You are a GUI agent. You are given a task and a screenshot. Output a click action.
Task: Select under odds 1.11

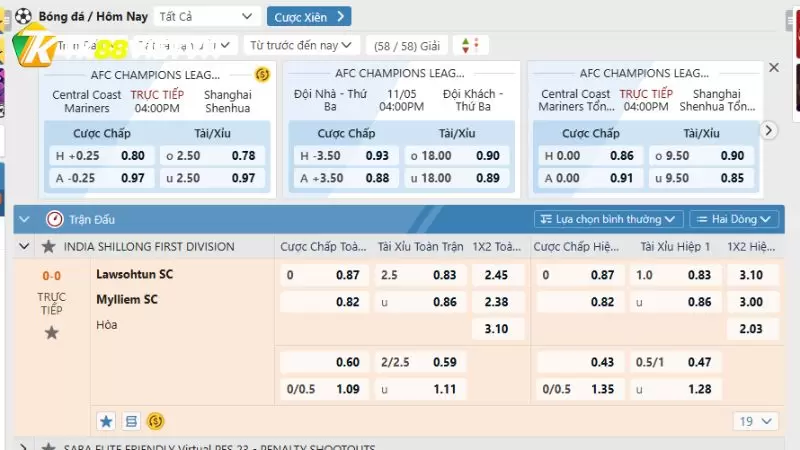click(420, 389)
